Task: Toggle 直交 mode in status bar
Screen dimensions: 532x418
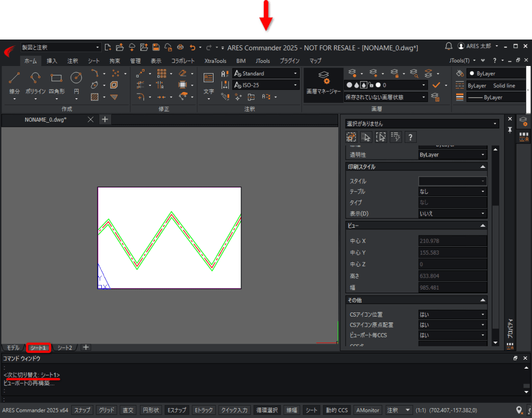Action: point(128,410)
